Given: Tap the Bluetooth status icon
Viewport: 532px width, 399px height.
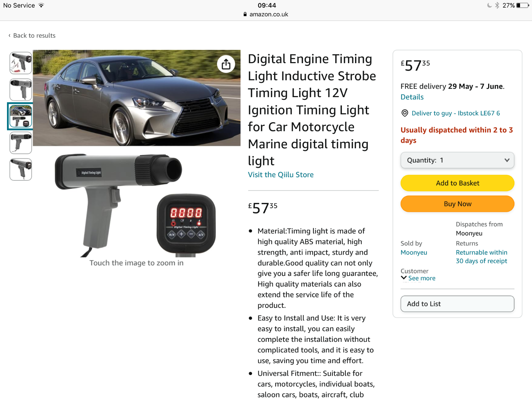Looking at the screenshot, I should [x=497, y=5].
